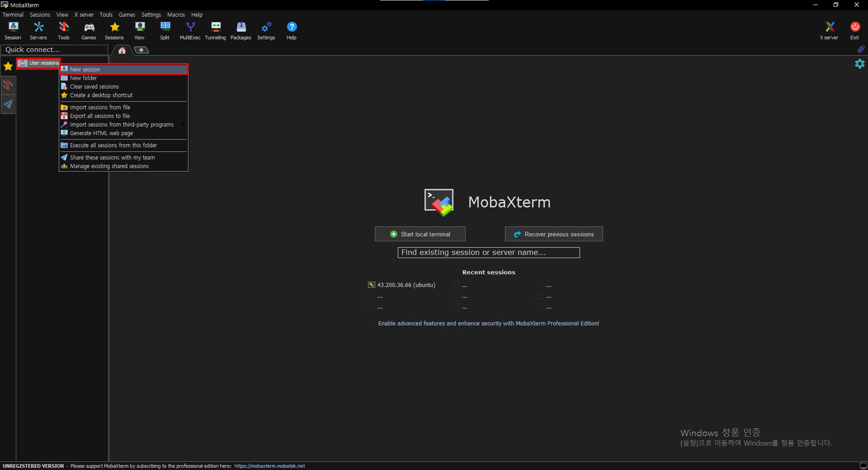Open the Macros menu
The height and width of the screenshot is (470, 868).
(x=176, y=15)
